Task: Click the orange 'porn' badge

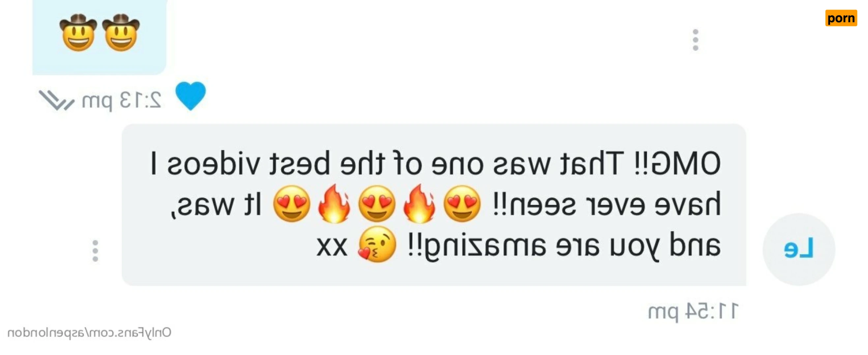Action: (841, 18)
